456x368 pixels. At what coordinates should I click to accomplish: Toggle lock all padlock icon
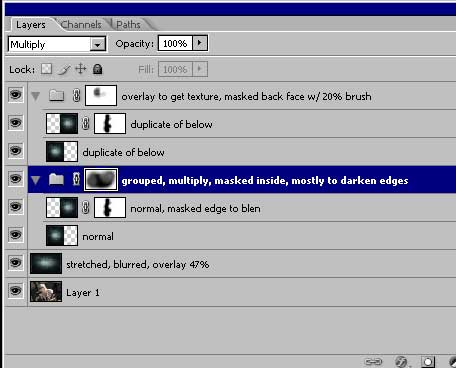point(97,69)
